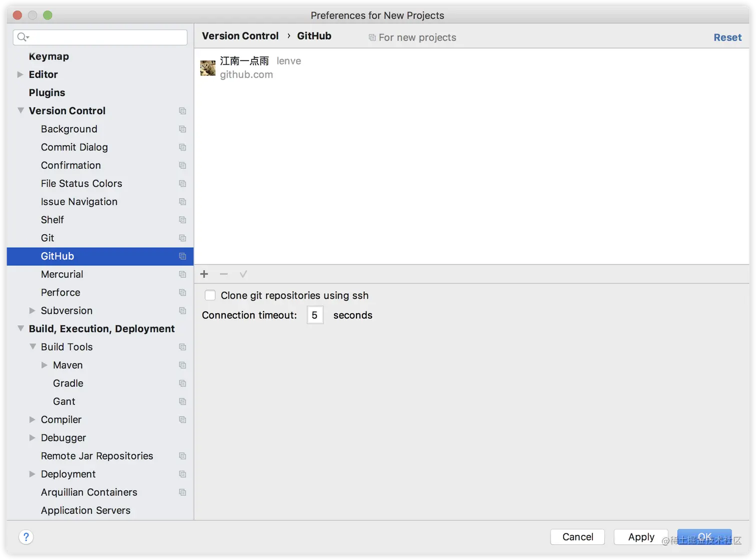Select the github.com account entry text
The height and width of the screenshot is (560, 756).
(246, 75)
